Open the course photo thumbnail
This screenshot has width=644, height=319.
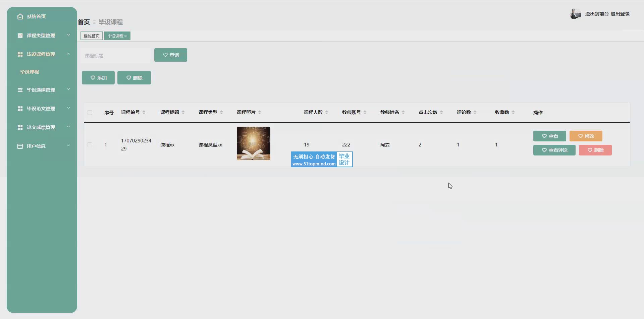click(x=254, y=143)
